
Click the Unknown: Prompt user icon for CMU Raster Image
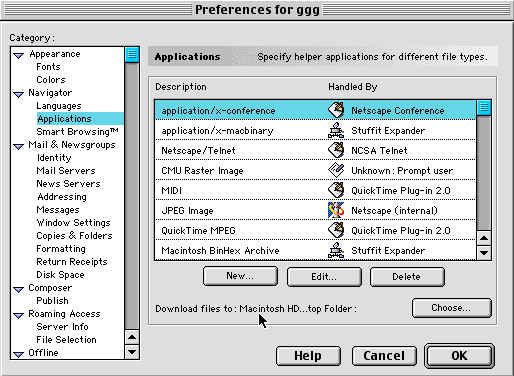click(336, 170)
